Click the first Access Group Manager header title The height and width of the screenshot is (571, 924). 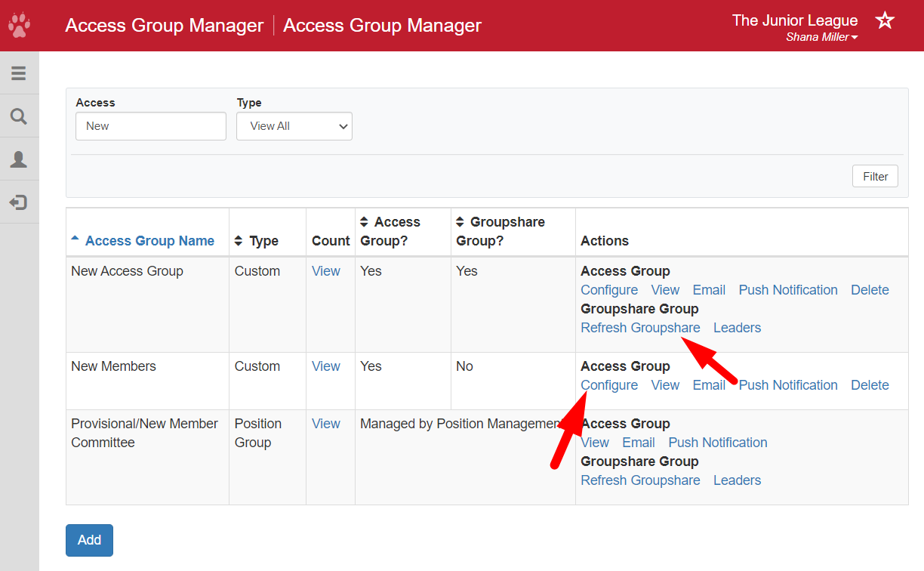(165, 25)
